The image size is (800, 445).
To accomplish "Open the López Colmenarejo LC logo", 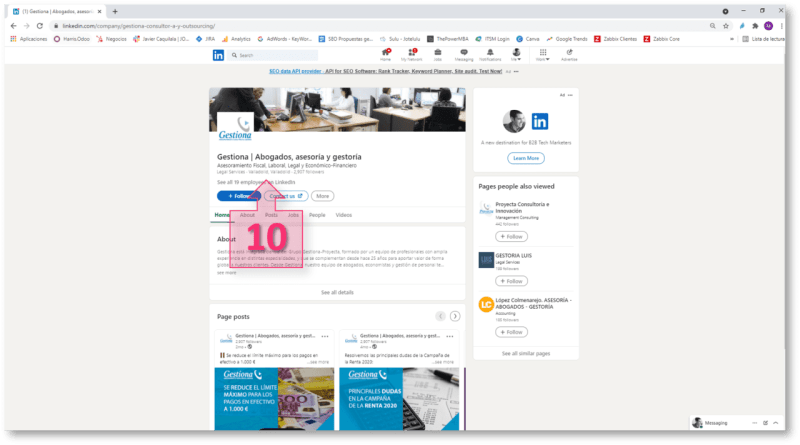I will 486,305.
